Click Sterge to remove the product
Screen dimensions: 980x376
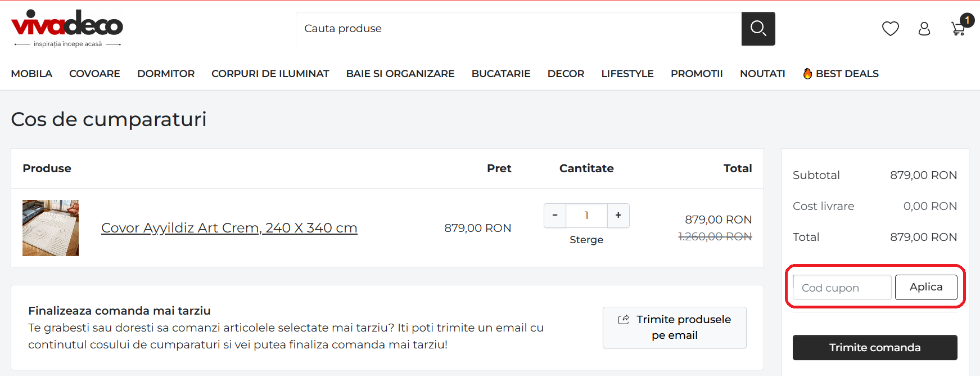point(586,240)
